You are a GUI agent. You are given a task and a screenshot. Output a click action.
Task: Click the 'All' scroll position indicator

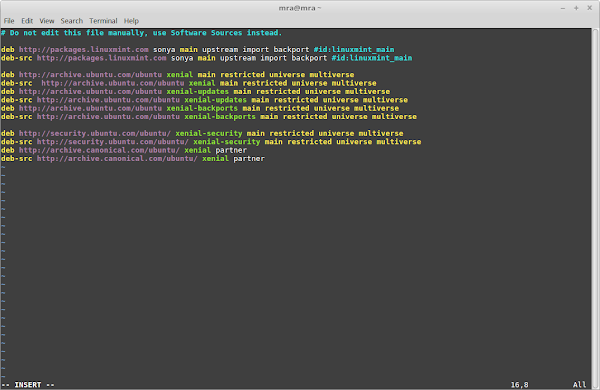tap(579, 385)
